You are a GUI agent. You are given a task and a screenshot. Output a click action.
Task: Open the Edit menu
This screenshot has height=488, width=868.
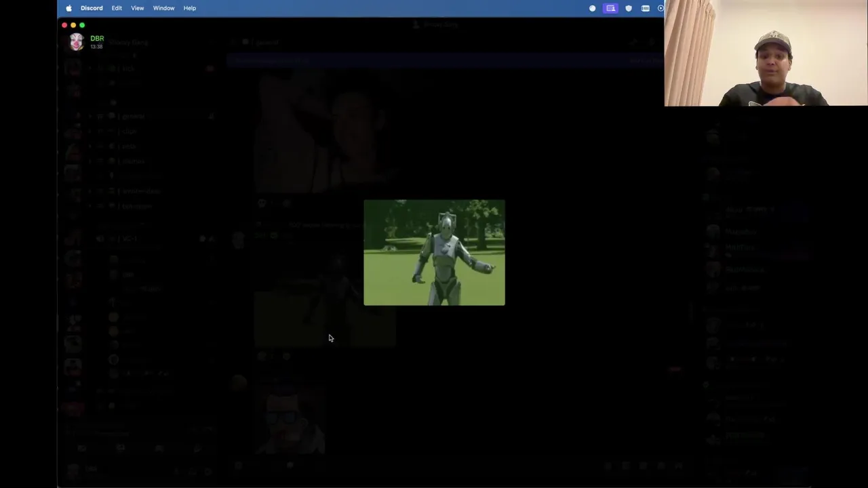[117, 8]
